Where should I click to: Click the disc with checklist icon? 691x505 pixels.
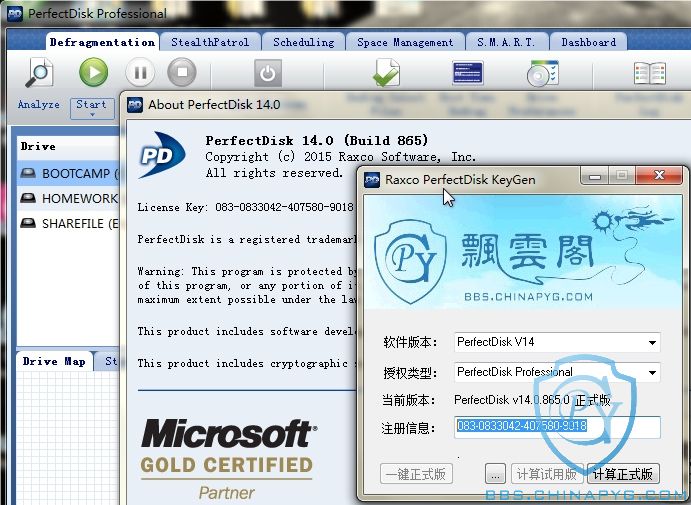coord(542,73)
